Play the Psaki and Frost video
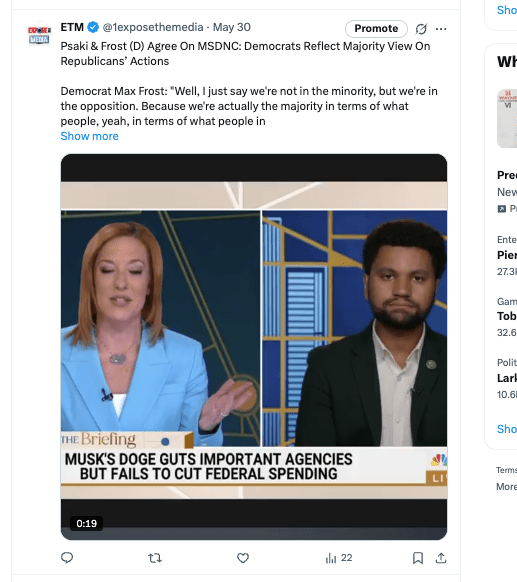Viewport: 517px width, 582px height. coord(254,347)
